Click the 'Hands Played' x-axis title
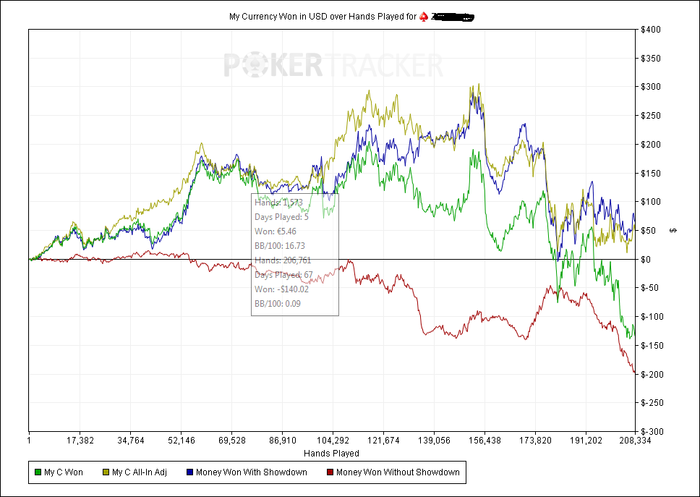 point(331,453)
